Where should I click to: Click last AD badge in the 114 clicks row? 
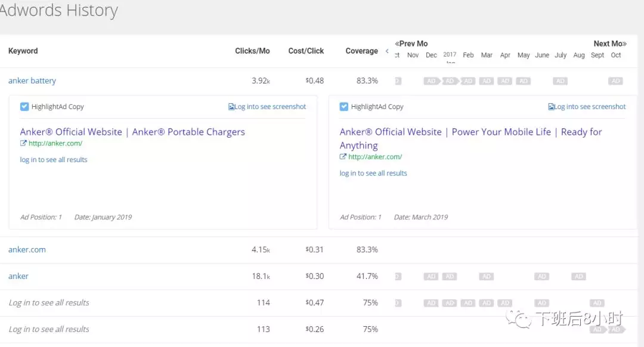(x=597, y=303)
